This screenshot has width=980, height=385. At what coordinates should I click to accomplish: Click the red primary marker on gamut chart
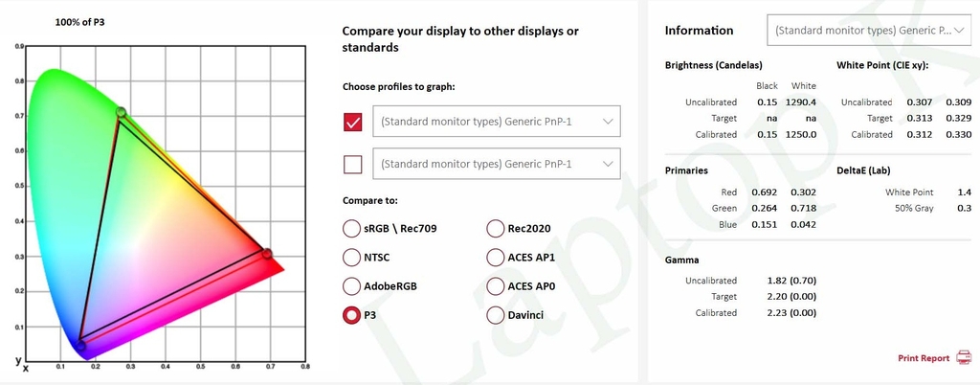pos(267,254)
